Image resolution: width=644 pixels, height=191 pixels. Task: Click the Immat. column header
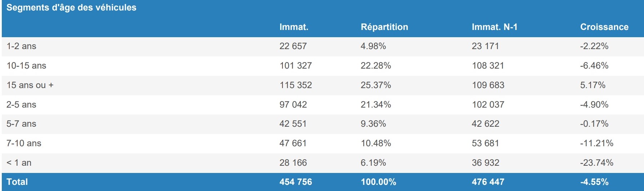coord(294,27)
